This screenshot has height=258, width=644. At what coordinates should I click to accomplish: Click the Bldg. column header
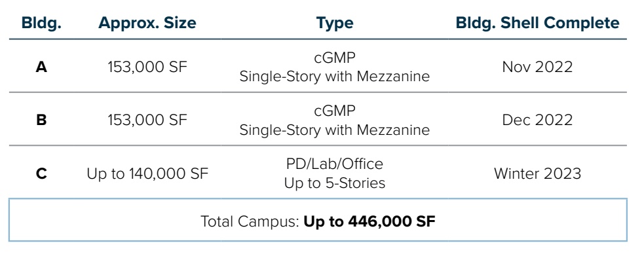coord(41,23)
